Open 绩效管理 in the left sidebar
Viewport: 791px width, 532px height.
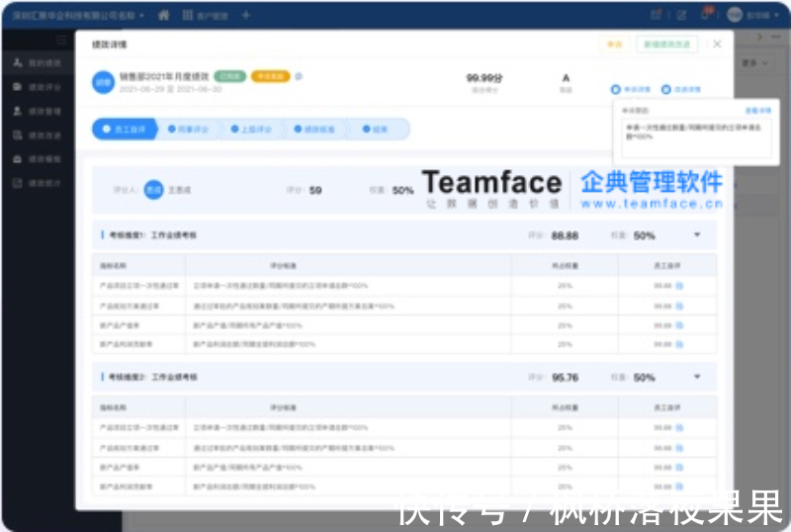point(38,111)
